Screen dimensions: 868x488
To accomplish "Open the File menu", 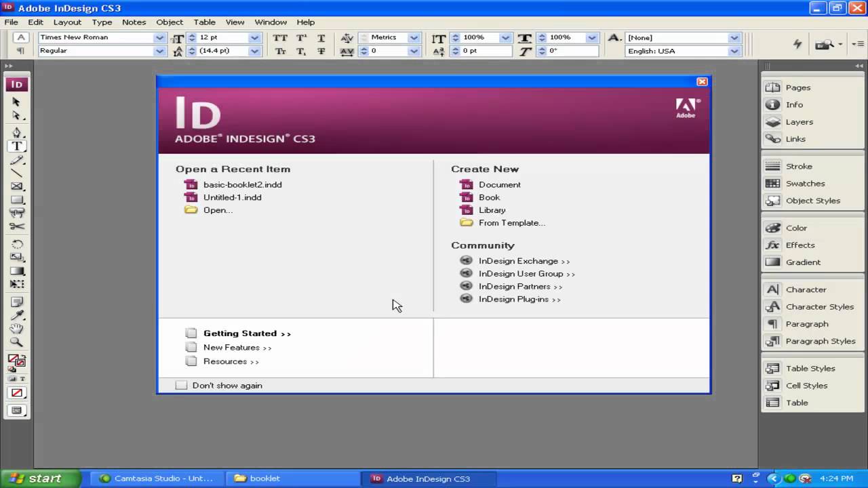I will point(11,22).
